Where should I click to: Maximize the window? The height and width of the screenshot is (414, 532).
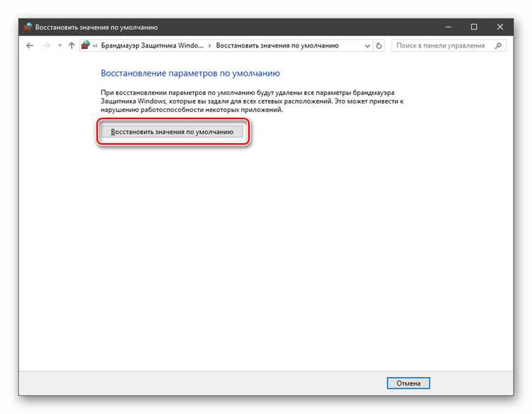[474, 27]
